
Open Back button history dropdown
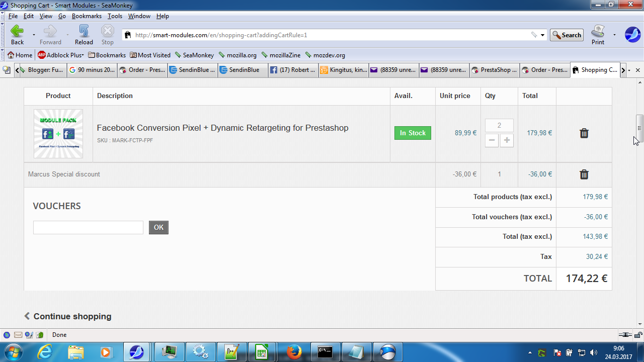tap(34, 35)
